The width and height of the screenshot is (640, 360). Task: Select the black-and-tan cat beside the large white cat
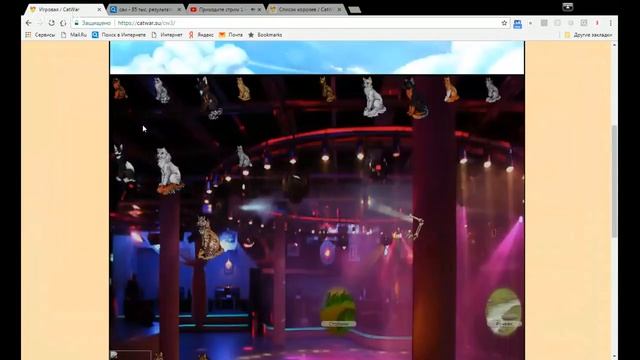415,98
